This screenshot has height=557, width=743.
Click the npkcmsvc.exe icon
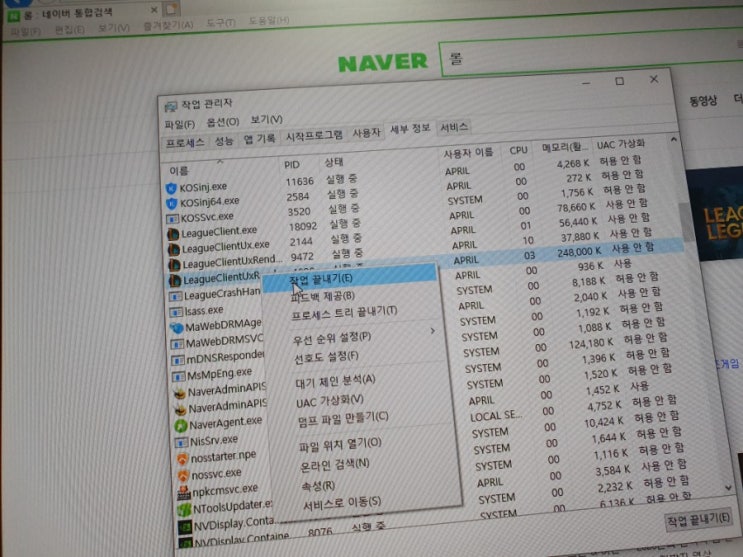(184, 493)
